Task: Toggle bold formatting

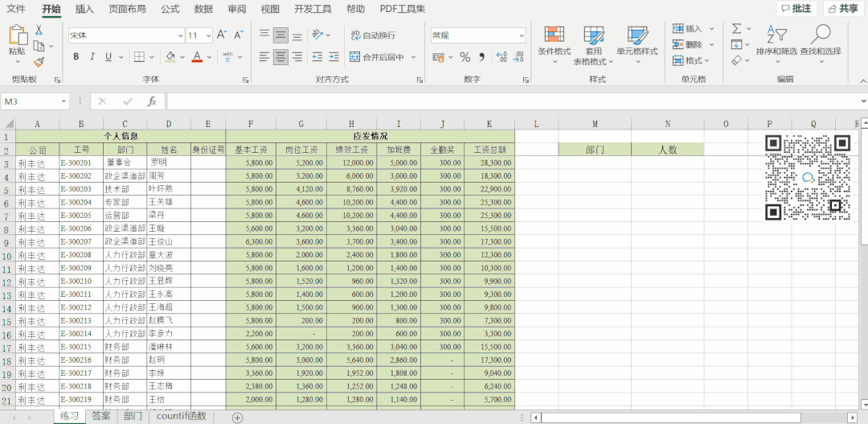Action: click(x=76, y=57)
